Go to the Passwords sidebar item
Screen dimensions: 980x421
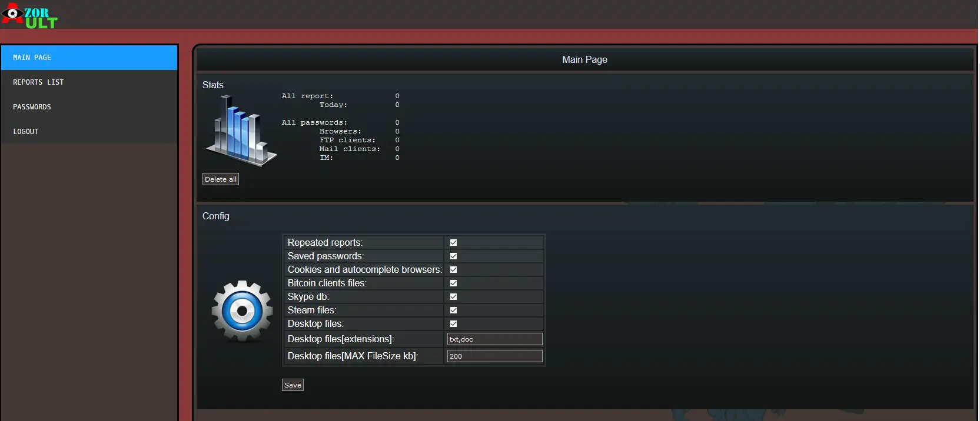89,107
